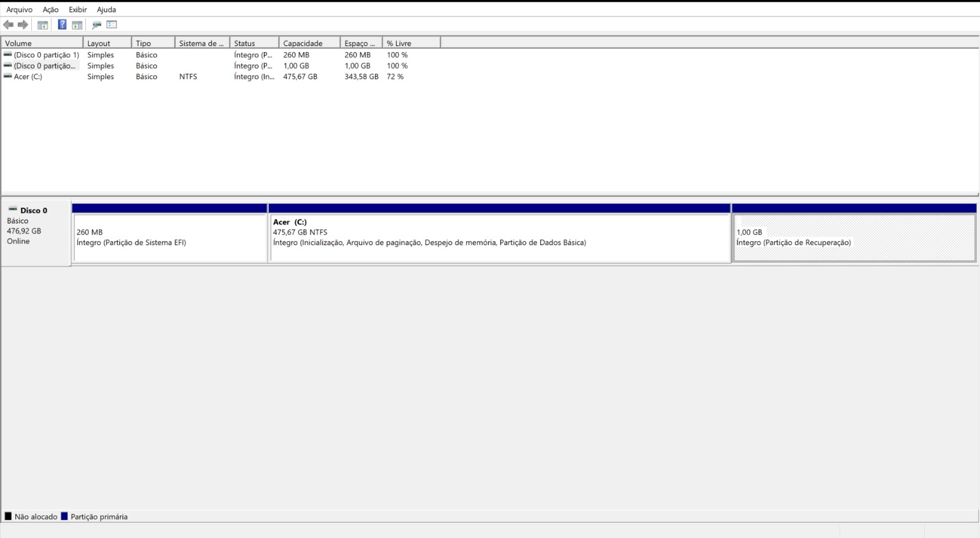Screen dimensions: 980x538
Task: Click the "Íntegro (In..." status cell of Acer (C:)
Action: coord(254,77)
